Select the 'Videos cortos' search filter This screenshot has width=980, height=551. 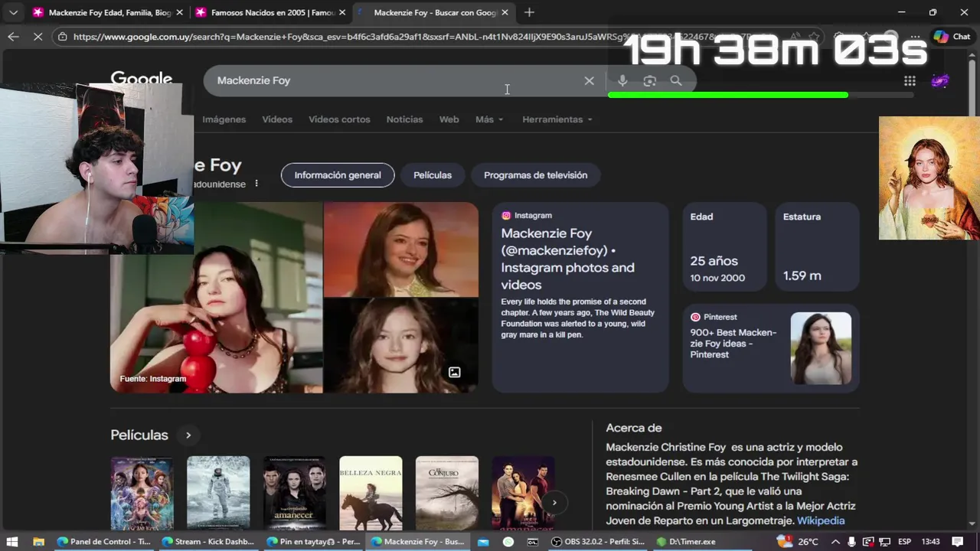[x=339, y=119]
